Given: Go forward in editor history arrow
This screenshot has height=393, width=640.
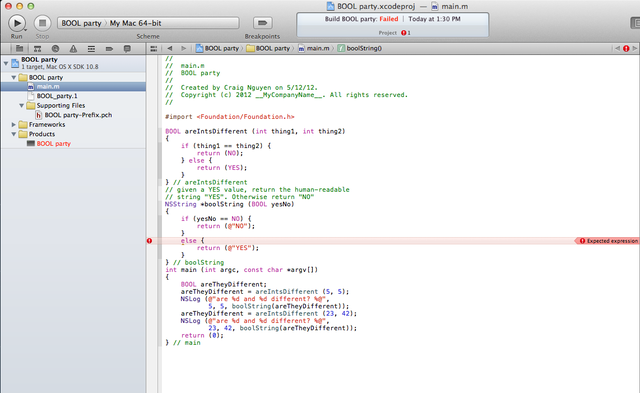Looking at the screenshot, I should coord(184,48).
